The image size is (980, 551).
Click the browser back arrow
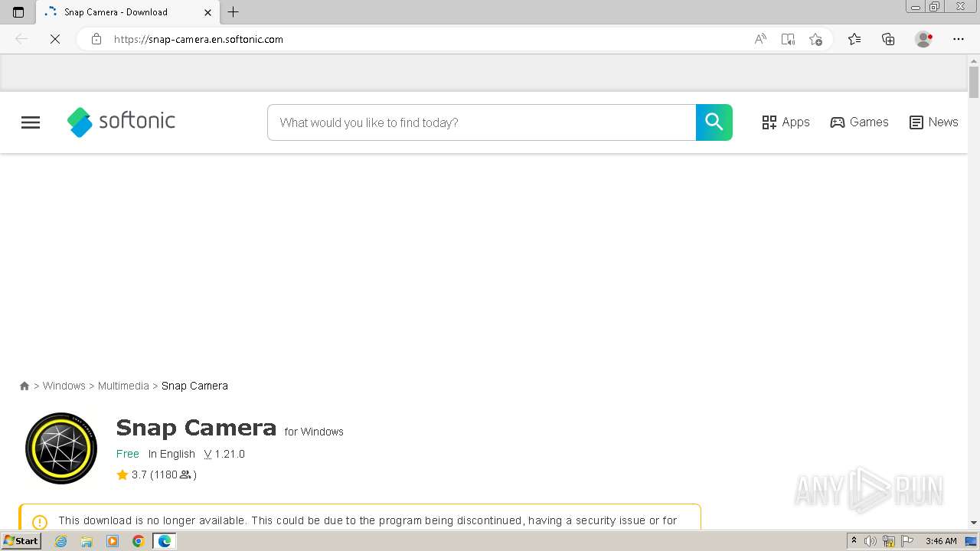click(x=21, y=39)
